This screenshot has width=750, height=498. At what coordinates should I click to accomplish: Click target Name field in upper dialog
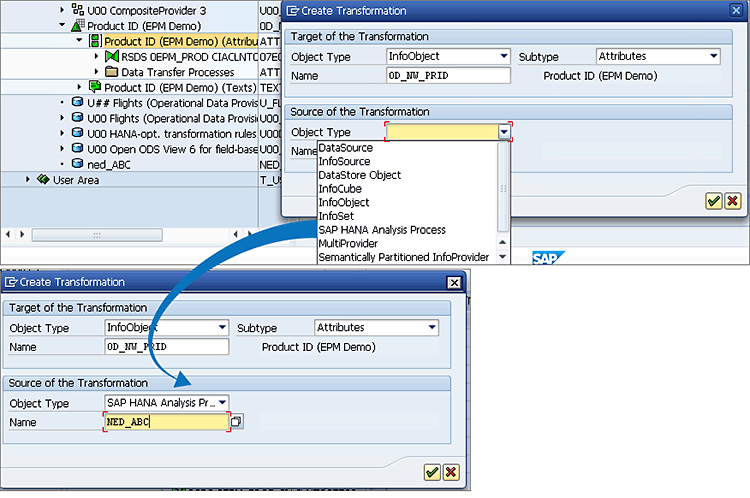[x=448, y=76]
